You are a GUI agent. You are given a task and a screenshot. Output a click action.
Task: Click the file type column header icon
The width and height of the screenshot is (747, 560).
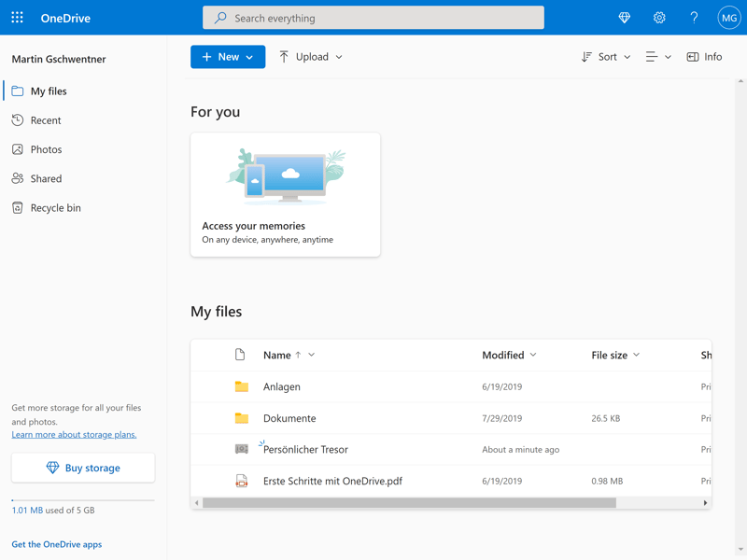pyautogui.click(x=240, y=355)
